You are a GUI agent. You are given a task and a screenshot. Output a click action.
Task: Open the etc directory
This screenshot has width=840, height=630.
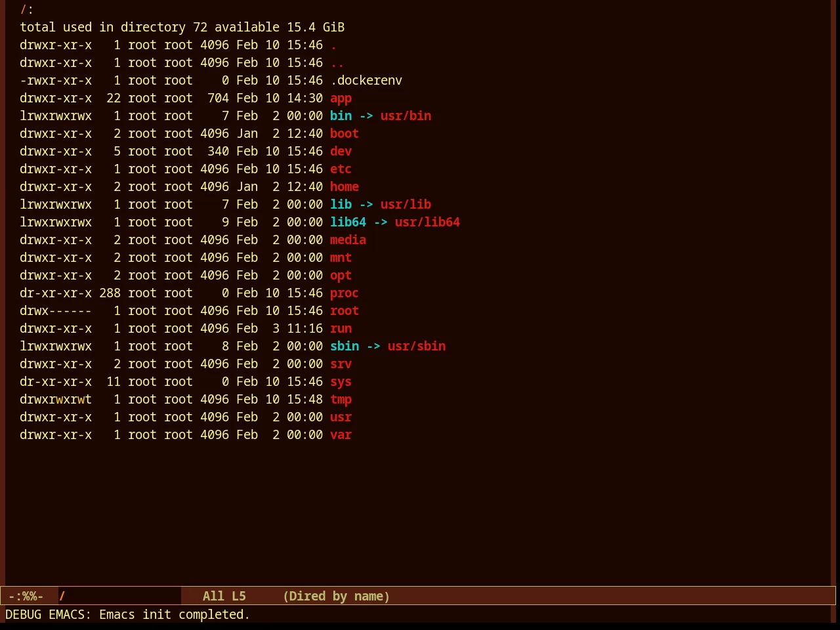click(x=341, y=169)
